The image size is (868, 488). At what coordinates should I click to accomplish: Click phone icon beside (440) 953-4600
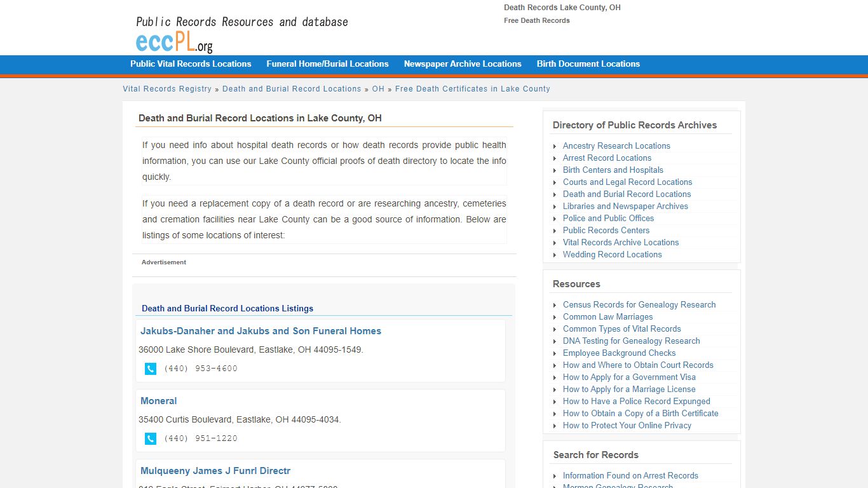(151, 369)
